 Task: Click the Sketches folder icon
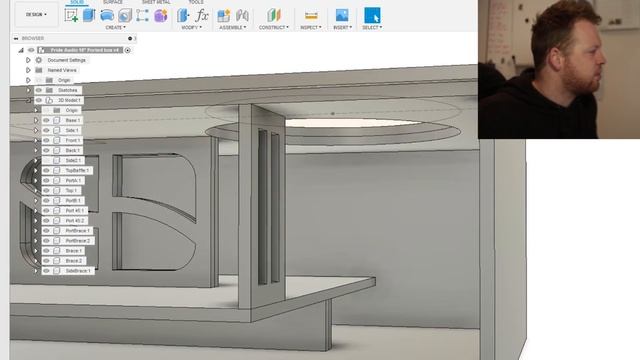[49, 90]
